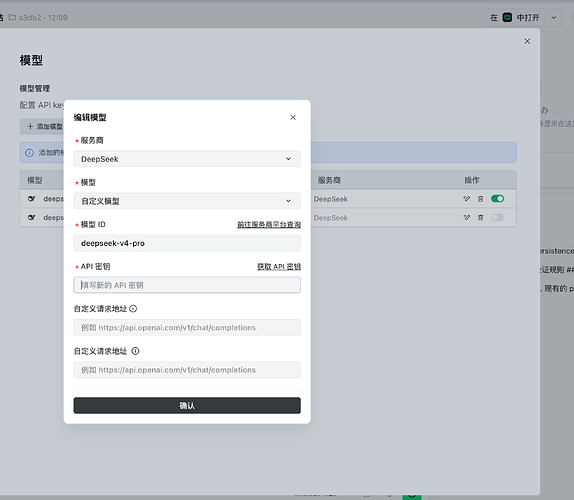
Task: Click edit icon for second DeepSeek model
Action: click(466, 217)
